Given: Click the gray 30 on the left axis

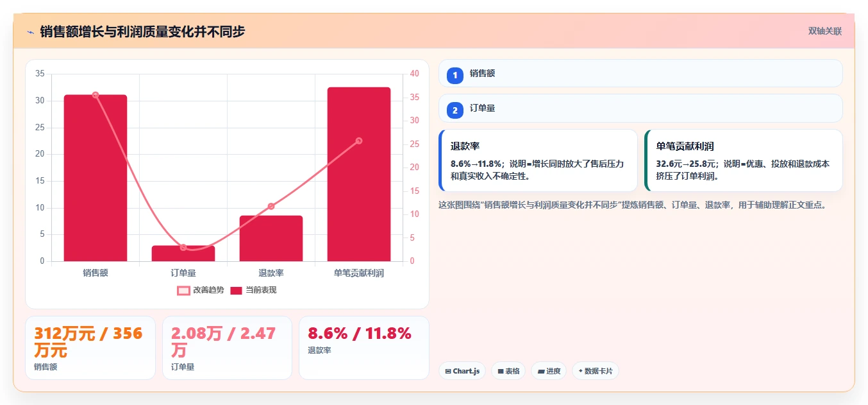Looking at the screenshot, I should click(40, 101).
